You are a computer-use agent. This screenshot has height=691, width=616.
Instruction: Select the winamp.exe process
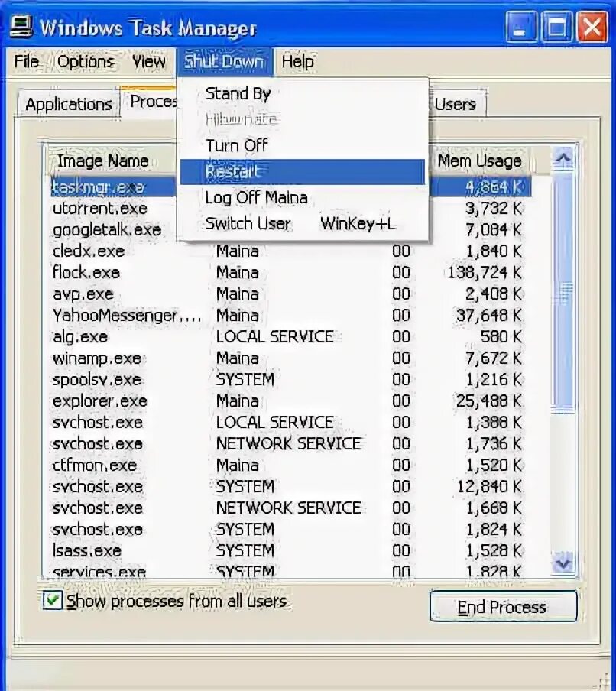pyautogui.click(x=291, y=358)
